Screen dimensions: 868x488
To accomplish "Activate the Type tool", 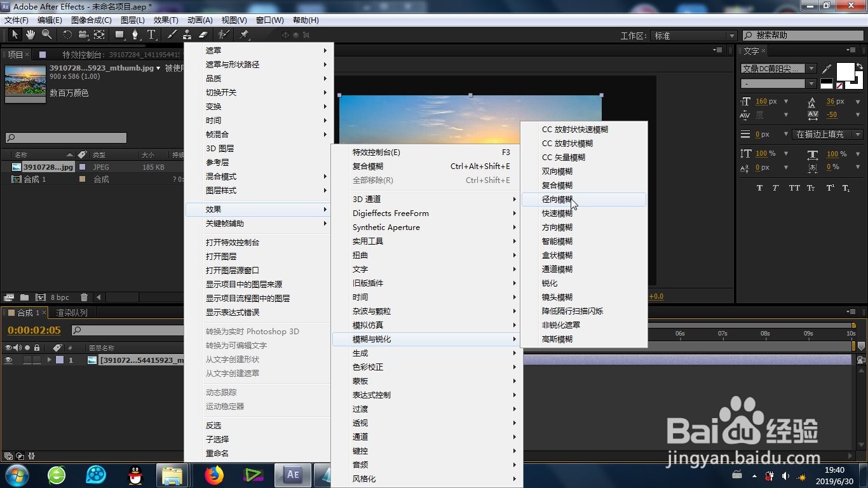I will pos(151,35).
